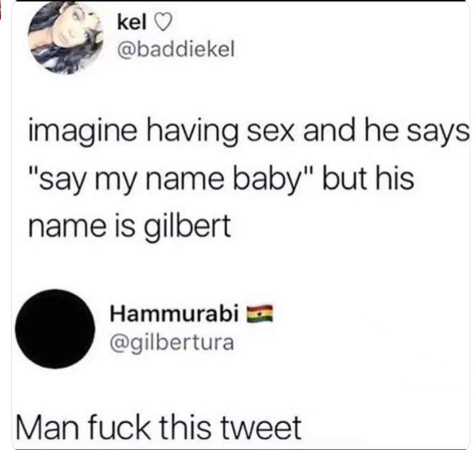Visit the @gilbertura handle
The height and width of the screenshot is (450, 476).
click(x=172, y=343)
